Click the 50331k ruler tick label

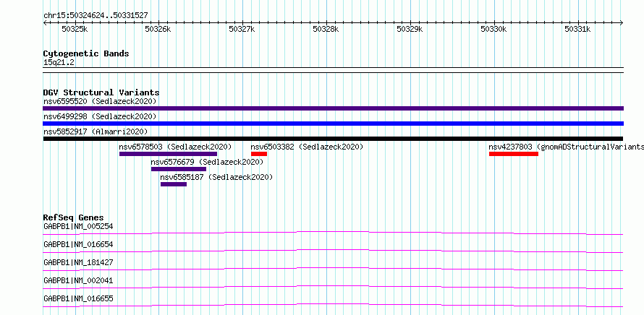[577, 29]
